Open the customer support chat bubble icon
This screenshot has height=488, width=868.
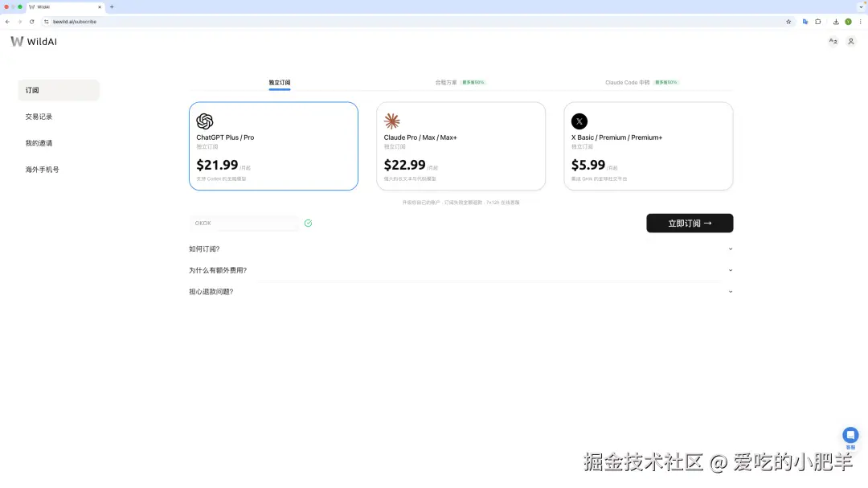pyautogui.click(x=850, y=434)
